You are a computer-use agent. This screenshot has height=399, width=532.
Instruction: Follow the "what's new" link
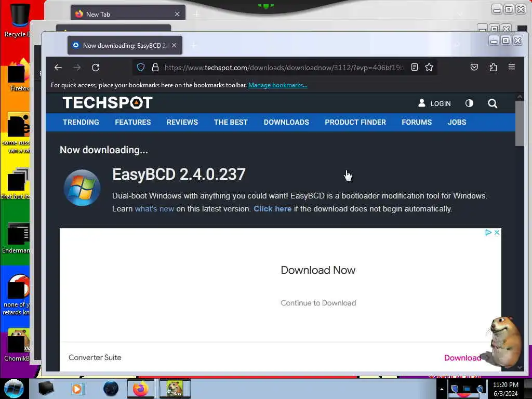pyautogui.click(x=154, y=209)
